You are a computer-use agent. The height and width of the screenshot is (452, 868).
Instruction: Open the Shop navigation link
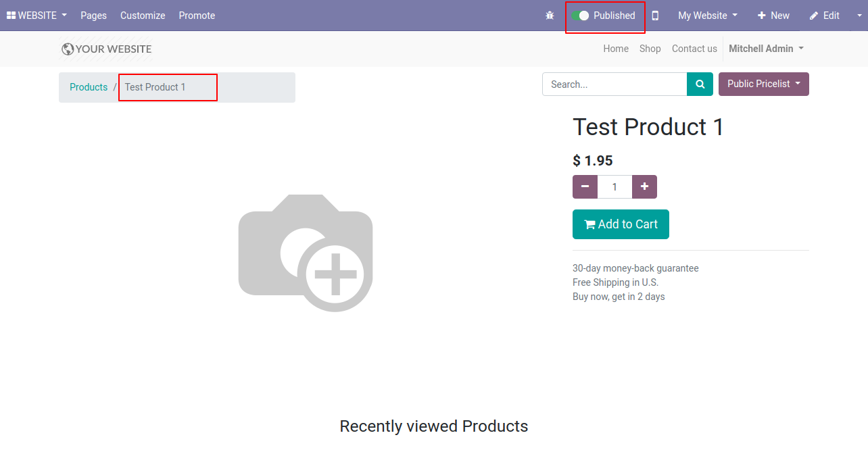click(x=650, y=49)
